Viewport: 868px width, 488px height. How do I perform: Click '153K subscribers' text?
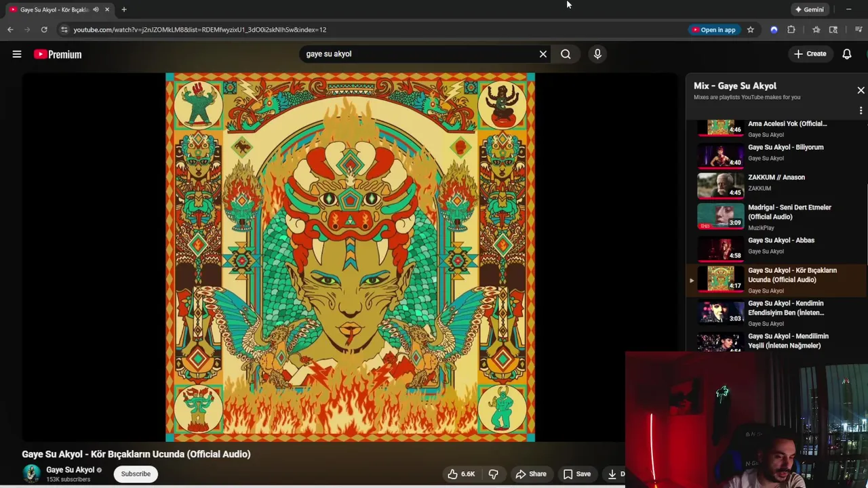(x=68, y=479)
